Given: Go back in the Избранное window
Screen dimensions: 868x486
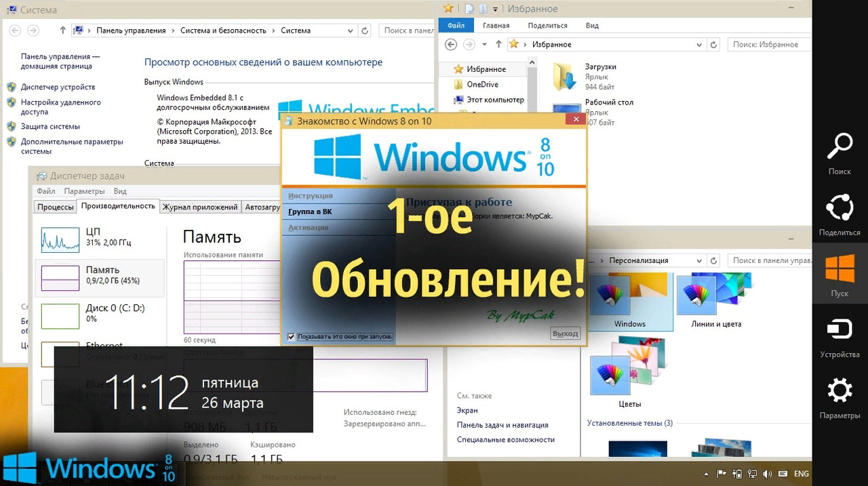Looking at the screenshot, I should [451, 44].
